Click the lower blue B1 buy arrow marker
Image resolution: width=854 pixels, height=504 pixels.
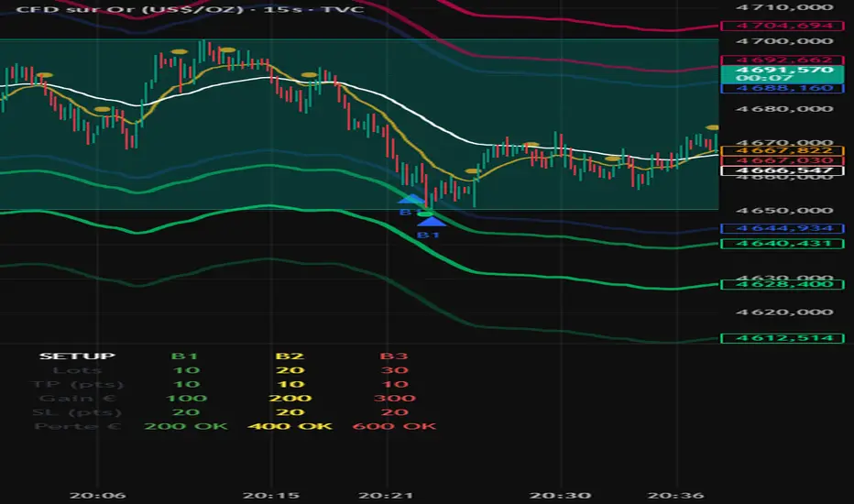pos(432,221)
